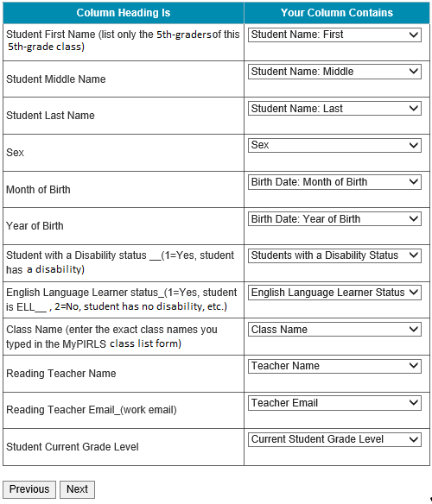432x504 pixels.
Task: Select the Your Column Contains header
Action: (x=337, y=13)
